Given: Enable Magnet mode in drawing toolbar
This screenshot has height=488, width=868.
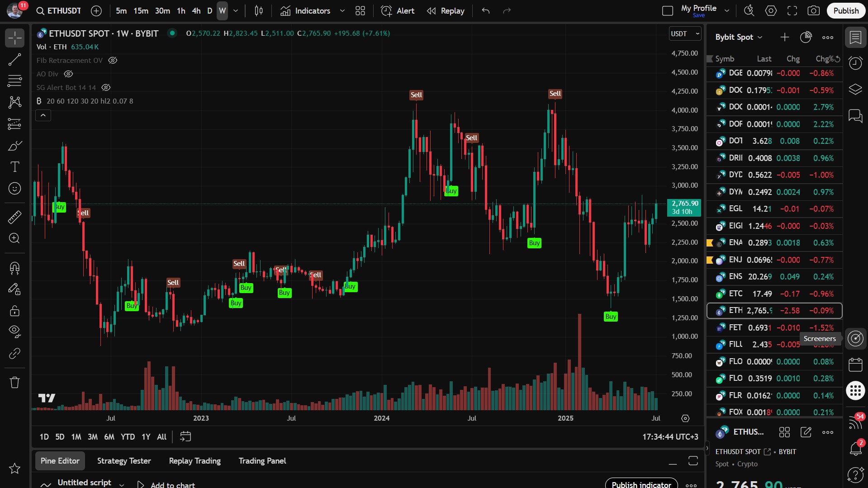Looking at the screenshot, I should (14, 268).
